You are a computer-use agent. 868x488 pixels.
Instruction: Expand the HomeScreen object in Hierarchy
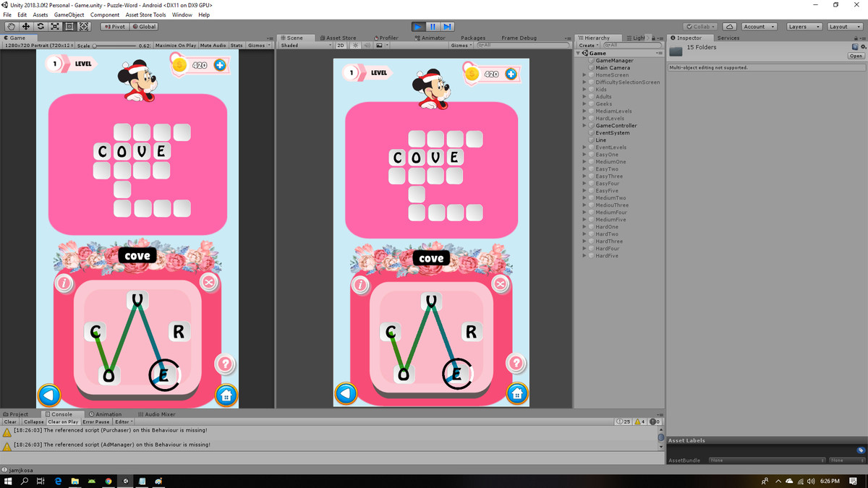584,75
